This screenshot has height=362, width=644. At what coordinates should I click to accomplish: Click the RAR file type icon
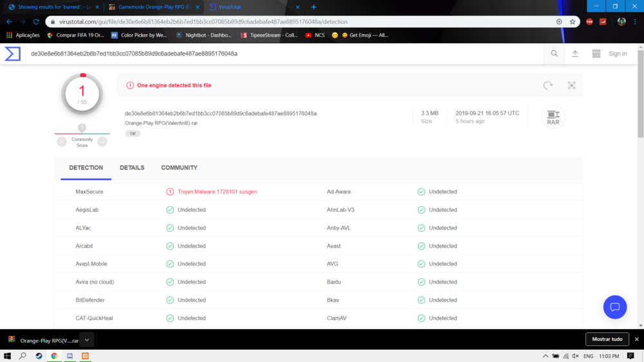click(x=553, y=117)
